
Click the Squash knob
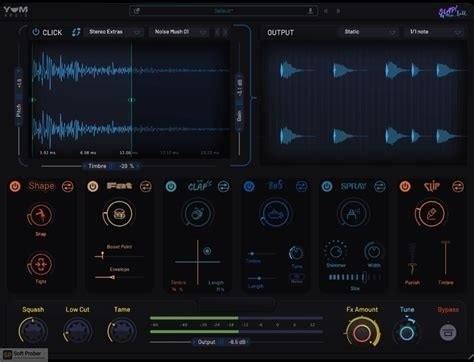[x=33, y=331]
